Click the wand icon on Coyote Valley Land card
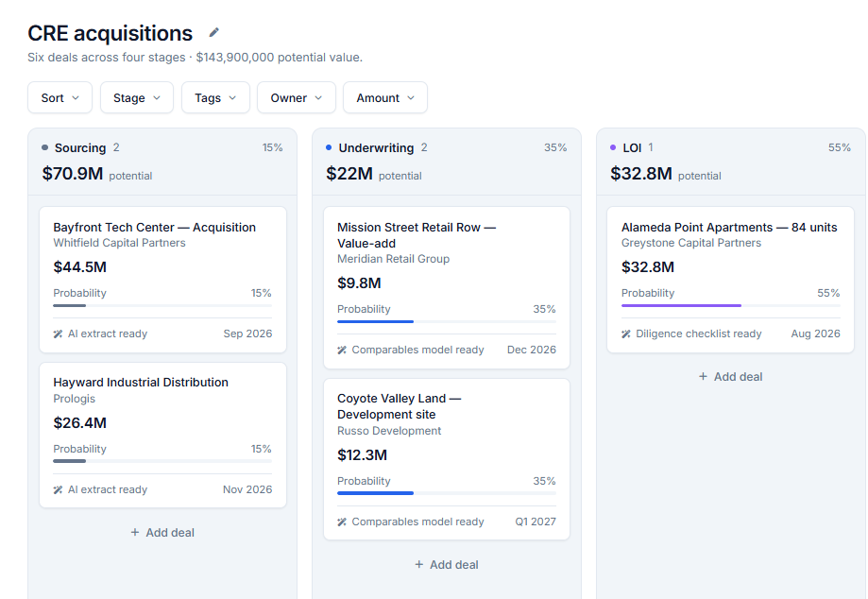The height and width of the screenshot is (599, 868). 342,522
